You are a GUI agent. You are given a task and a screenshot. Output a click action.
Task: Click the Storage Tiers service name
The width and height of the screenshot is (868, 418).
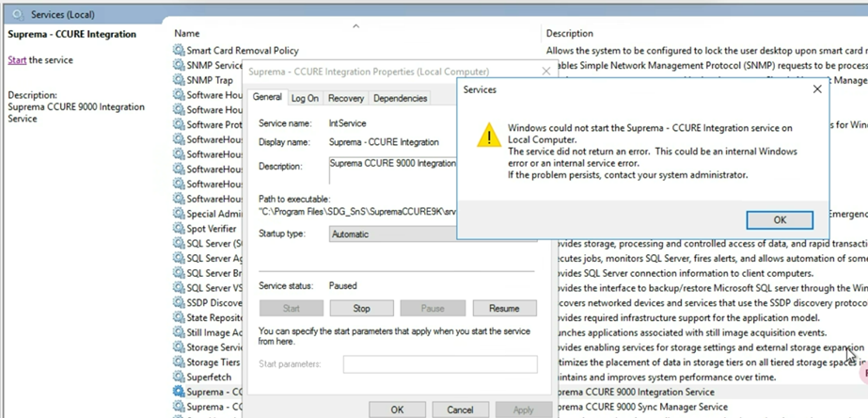(x=213, y=362)
